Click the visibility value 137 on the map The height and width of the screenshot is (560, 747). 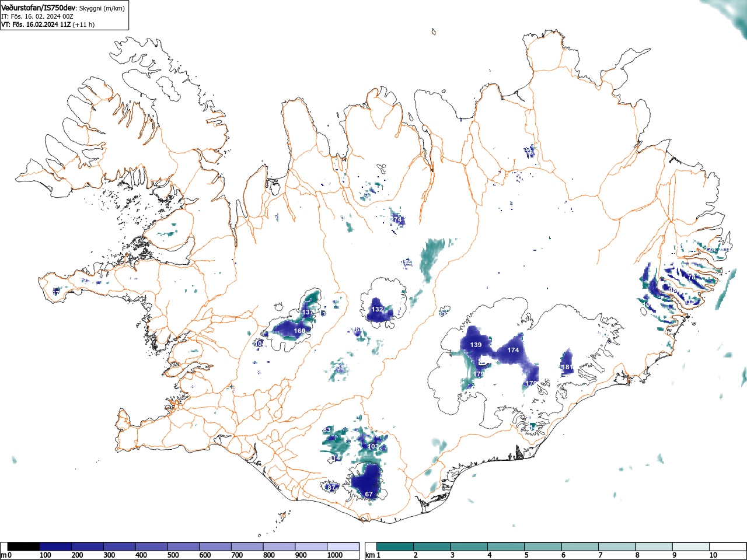click(307, 313)
